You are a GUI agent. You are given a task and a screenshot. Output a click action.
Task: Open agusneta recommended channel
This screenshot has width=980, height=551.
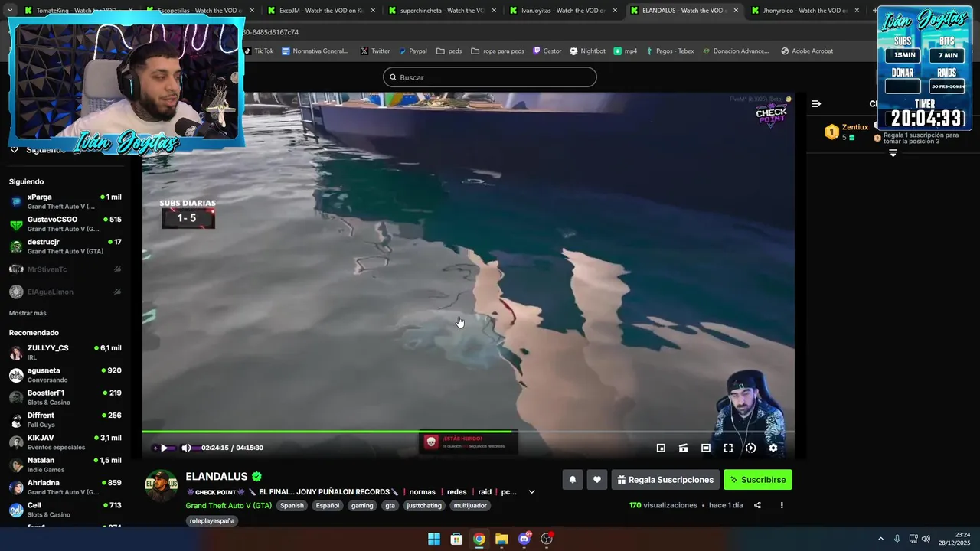tap(65, 375)
